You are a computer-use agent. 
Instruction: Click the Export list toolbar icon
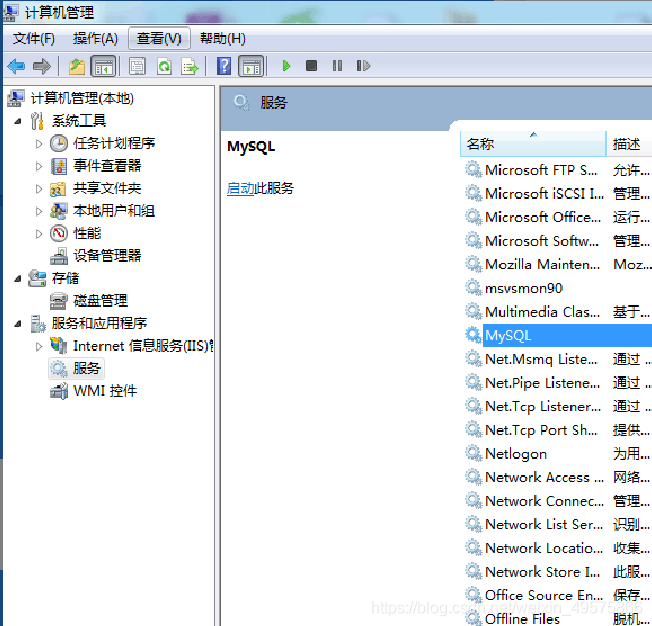(190, 66)
